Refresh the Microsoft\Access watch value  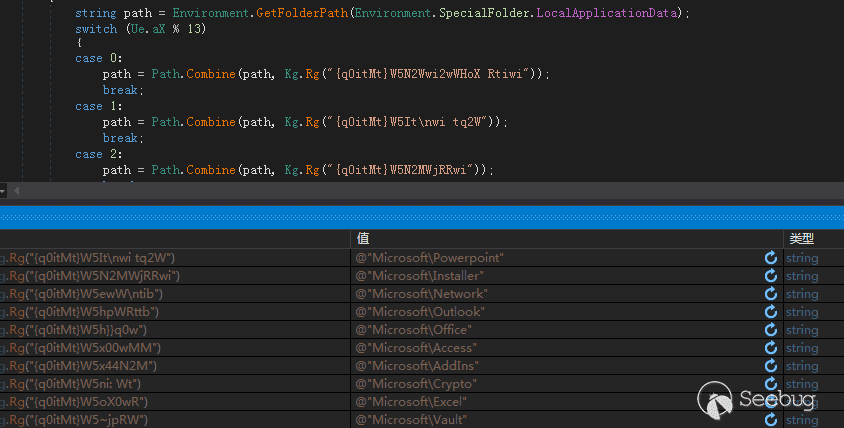click(770, 348)
